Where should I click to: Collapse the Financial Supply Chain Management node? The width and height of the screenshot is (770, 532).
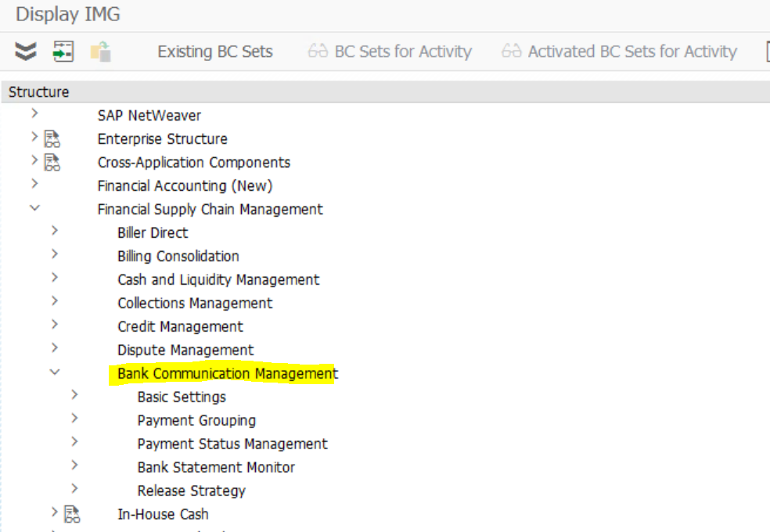tap(34, 209)
